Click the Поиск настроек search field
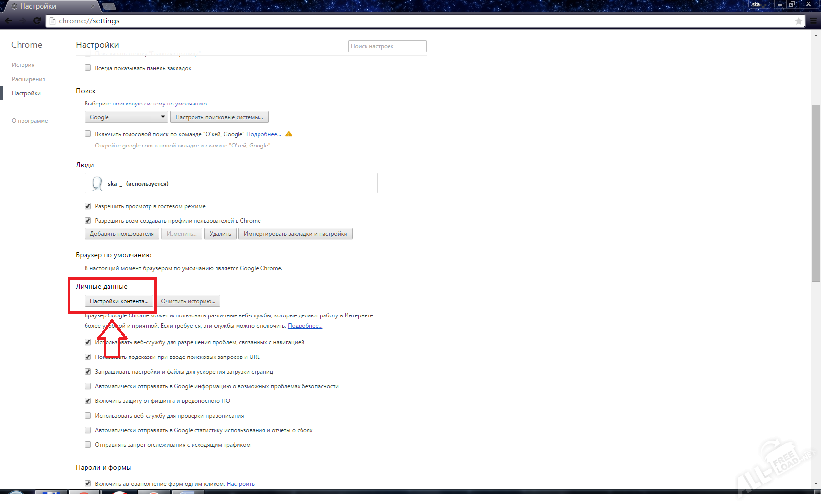Screen dimensions: 821x504 point(387,46)
